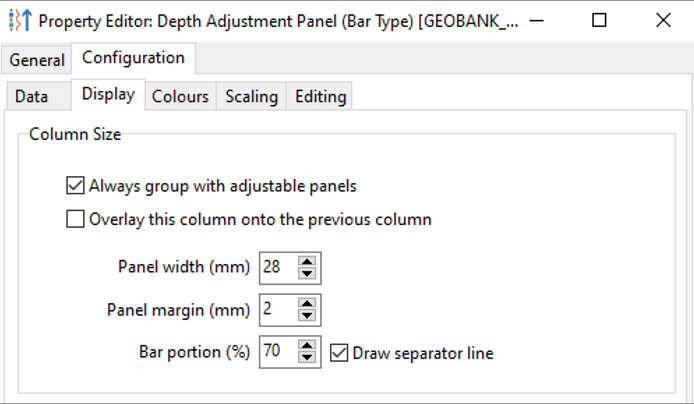Open the Data sub-tab

pos(32,96)
